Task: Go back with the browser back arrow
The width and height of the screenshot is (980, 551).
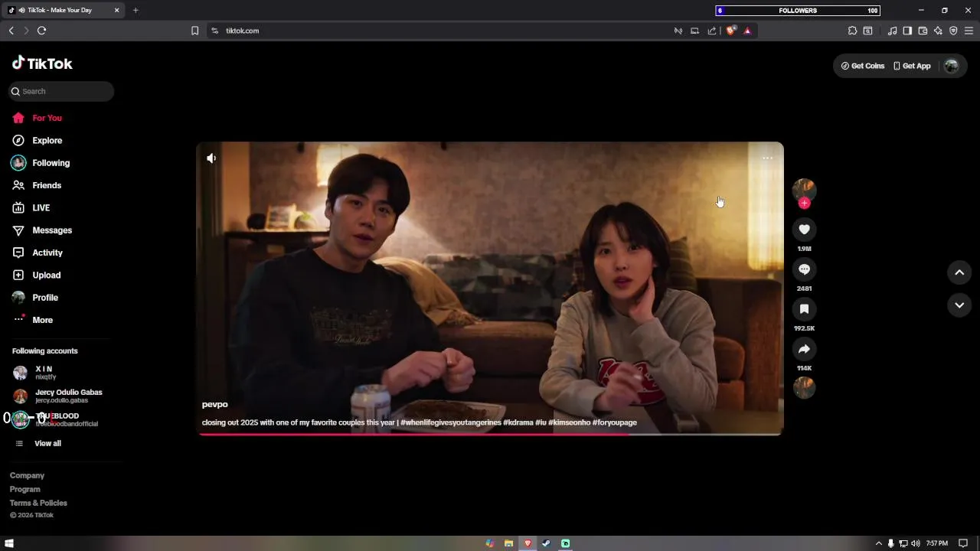Action: pos(11,31)
